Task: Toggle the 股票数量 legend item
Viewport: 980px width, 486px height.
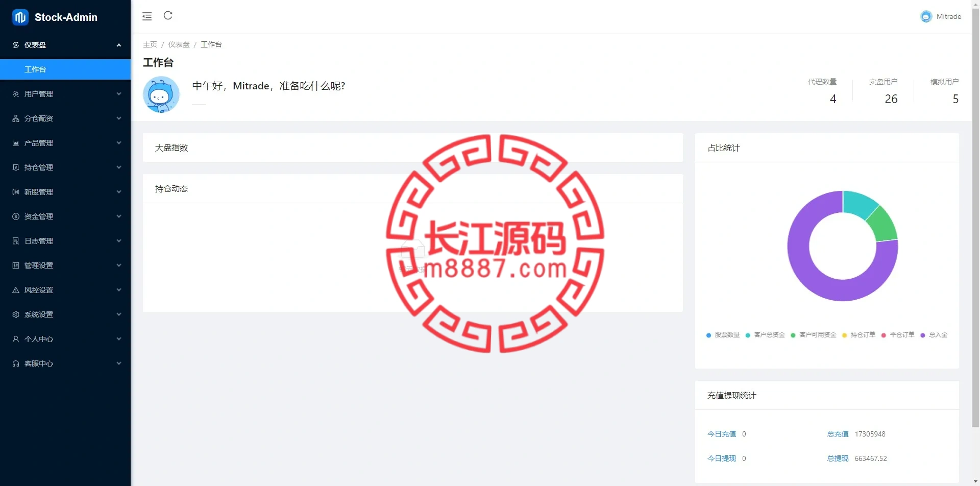Action: coord(723,335)
